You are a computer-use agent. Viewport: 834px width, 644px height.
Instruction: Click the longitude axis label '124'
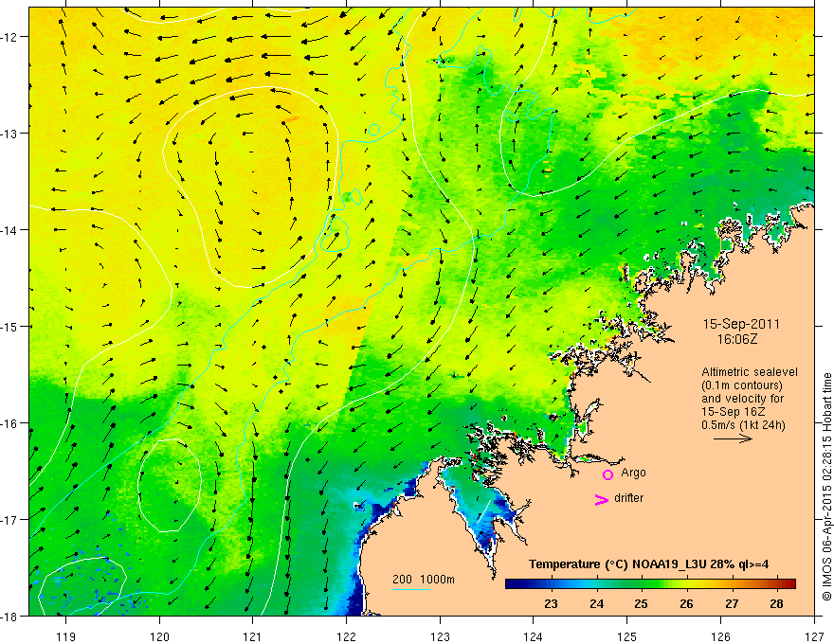[x=533, y=636]
